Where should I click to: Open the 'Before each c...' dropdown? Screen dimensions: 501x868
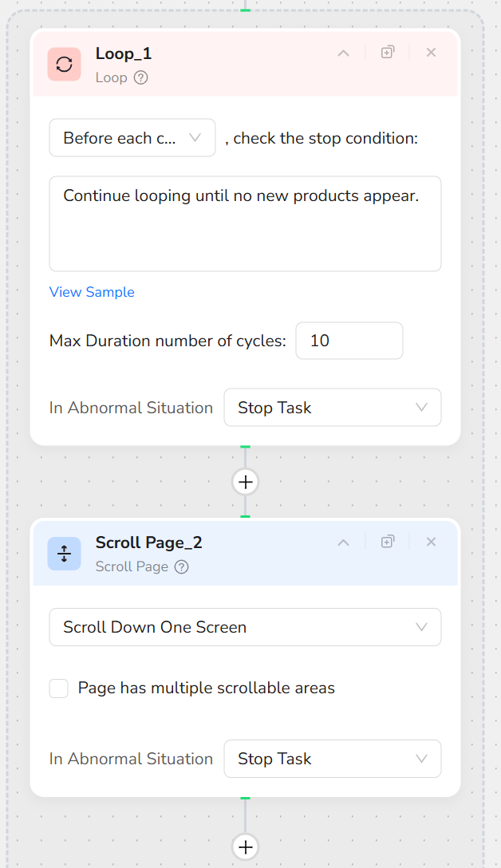tap(132, 138)
